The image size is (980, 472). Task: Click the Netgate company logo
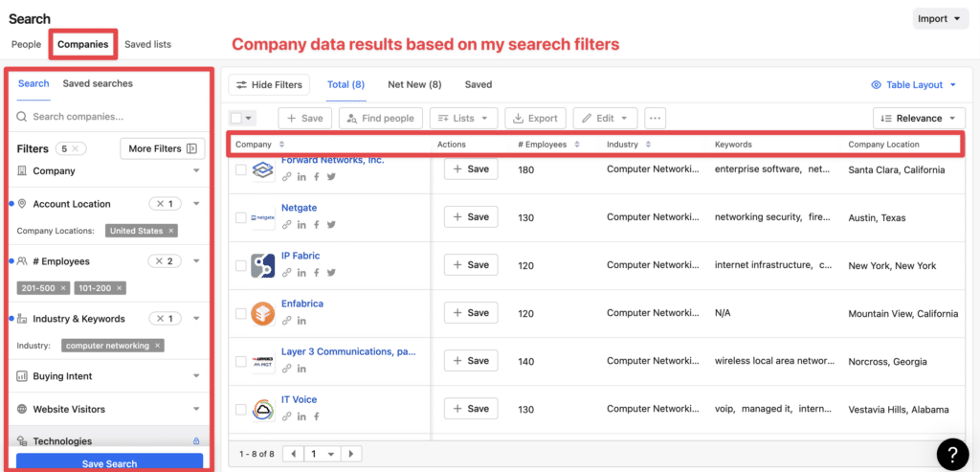point(263,217)
